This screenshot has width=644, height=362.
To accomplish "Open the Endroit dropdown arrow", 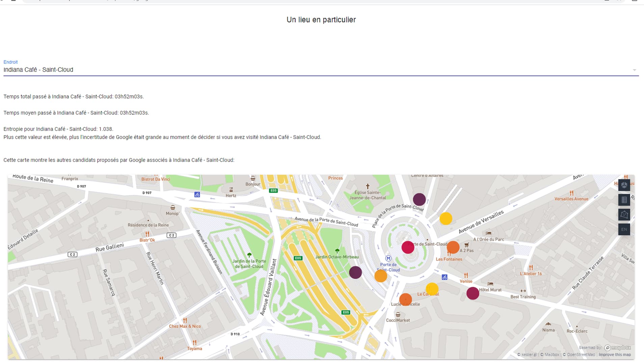I will (x=634, y=70).
